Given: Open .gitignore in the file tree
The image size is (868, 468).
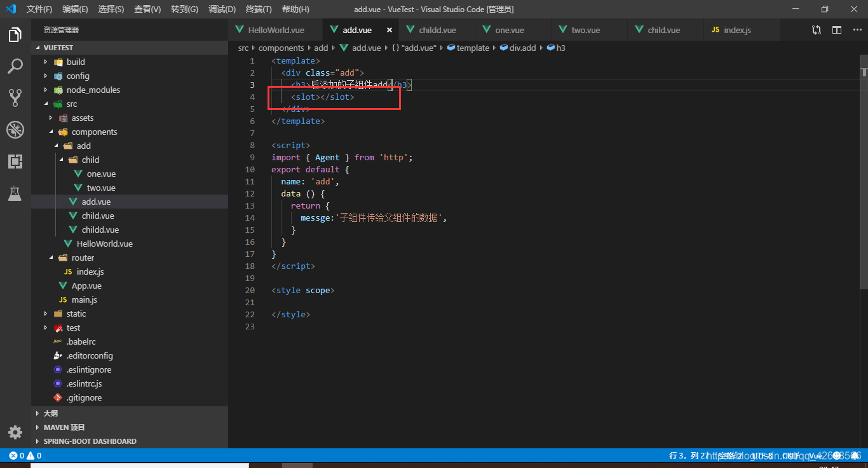Looking at the screenshot, I should (130, 397).
